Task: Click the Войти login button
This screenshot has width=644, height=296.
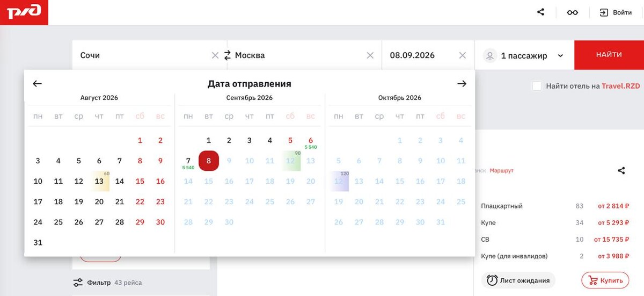Action: click(616, 12)
